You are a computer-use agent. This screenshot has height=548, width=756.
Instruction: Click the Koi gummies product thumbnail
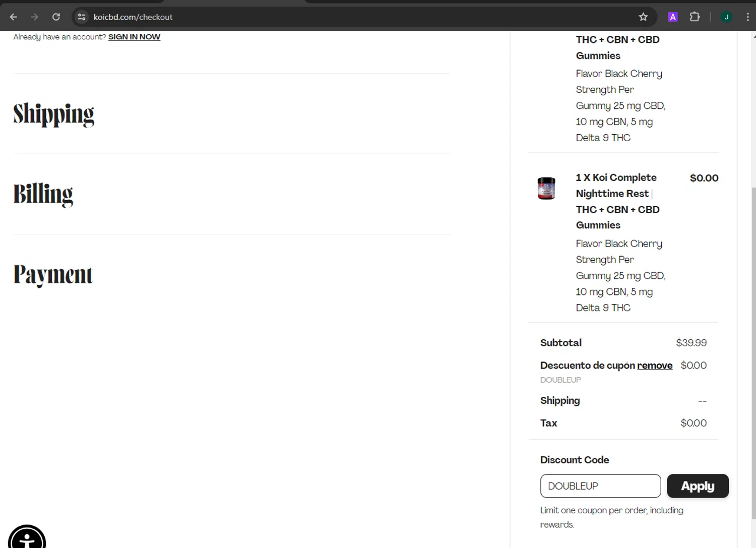pos(546,189)
